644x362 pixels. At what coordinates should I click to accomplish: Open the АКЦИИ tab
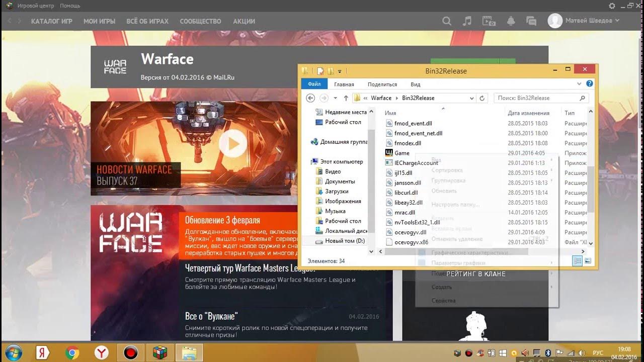(244, 21)
